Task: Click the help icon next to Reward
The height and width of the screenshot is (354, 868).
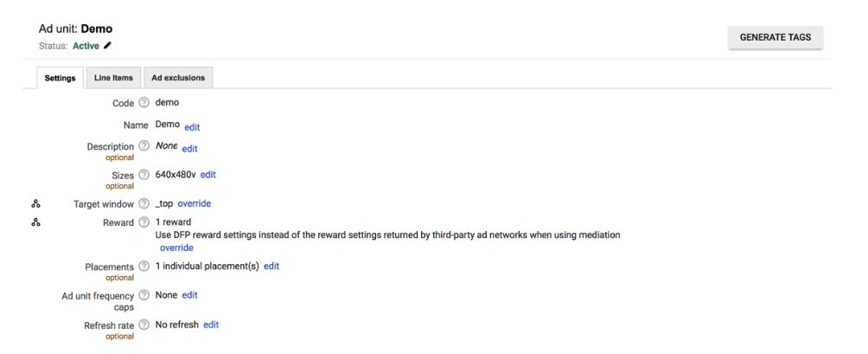Action: tap(144, 222)
